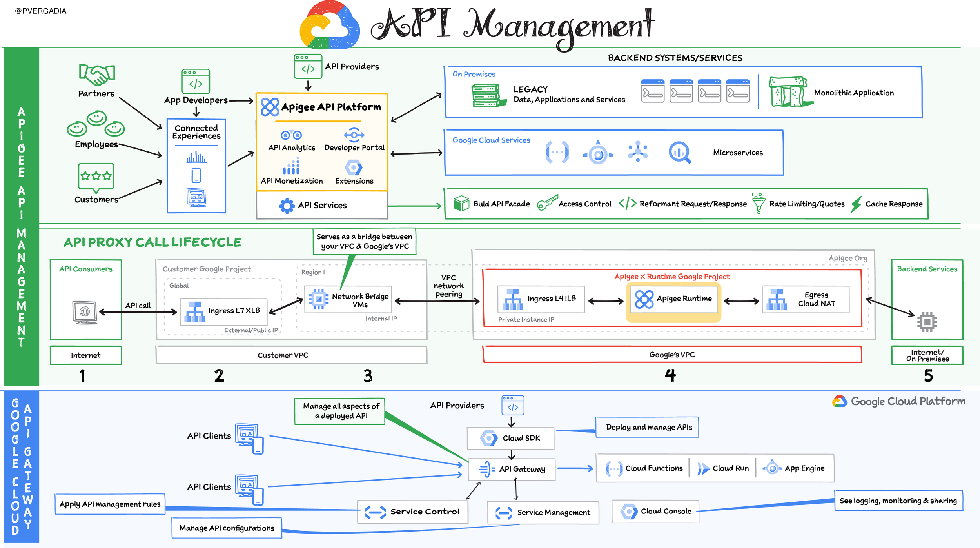This screenshot has width=980, height=548.
Task: Click the On Premises label
Action: pyautogui.click(x=474, y=74)
